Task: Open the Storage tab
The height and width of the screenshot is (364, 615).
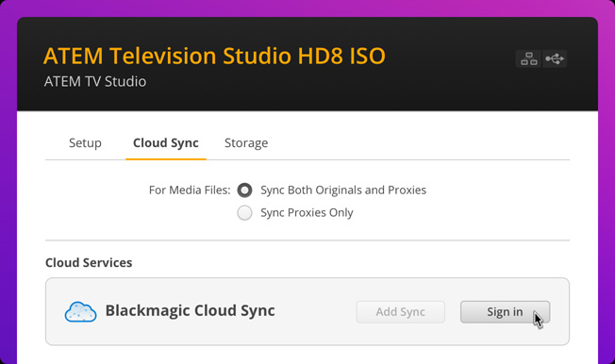Action: coord(246,142)
